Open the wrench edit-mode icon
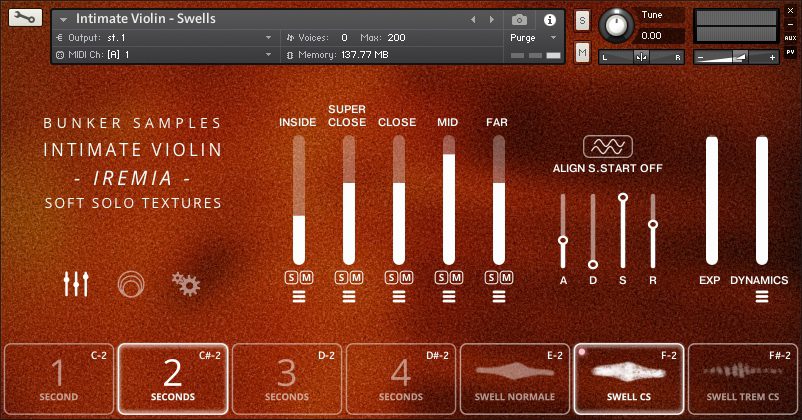This screenshot has width=802, height=420. [25, 17]
